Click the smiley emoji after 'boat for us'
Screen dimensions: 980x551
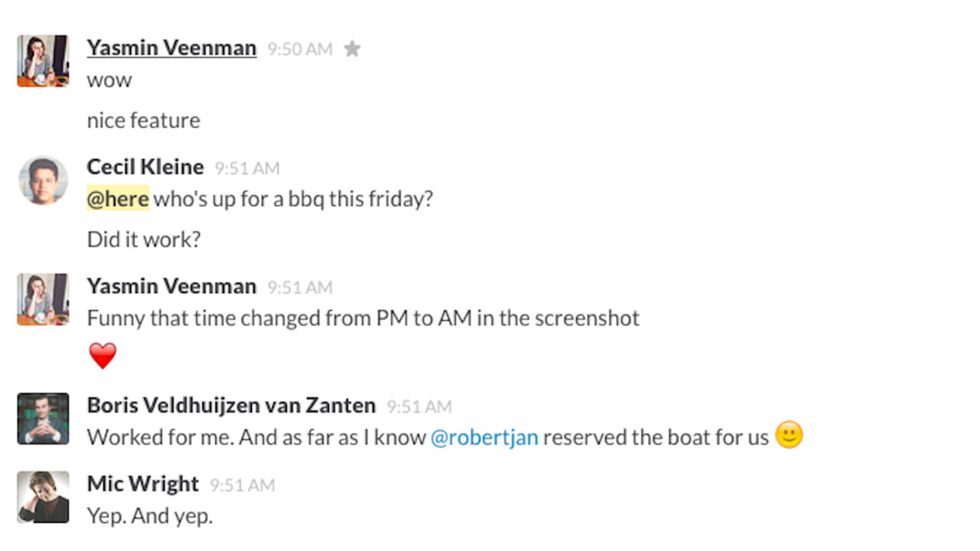pos(789,435)
